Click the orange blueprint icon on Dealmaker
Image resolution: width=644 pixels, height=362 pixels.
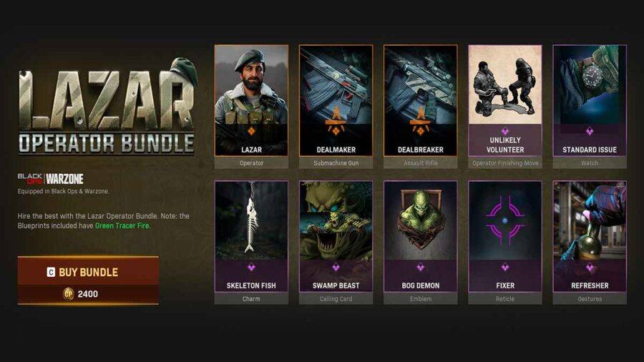pos(336,122)
